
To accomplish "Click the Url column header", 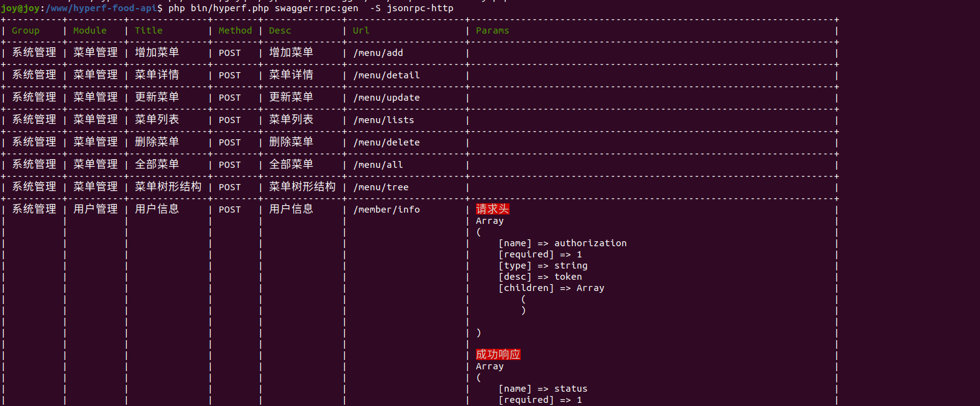I will 361,30.
